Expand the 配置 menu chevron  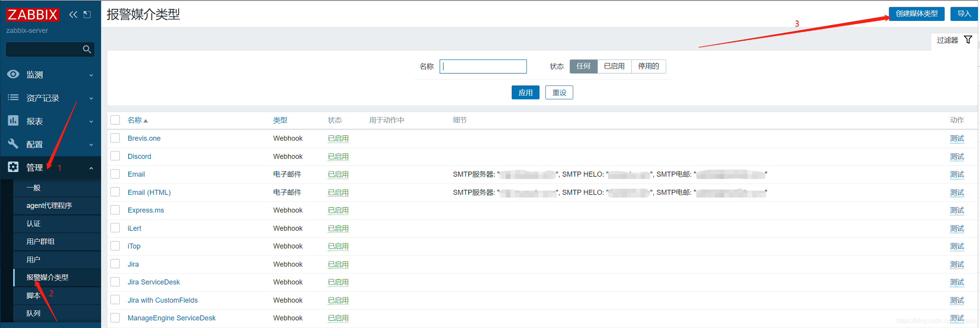[x=91, y=145]
